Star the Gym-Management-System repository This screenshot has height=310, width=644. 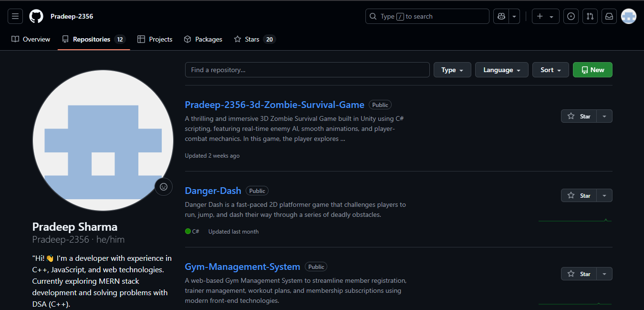pyautogui.click(x=579, y=274)
